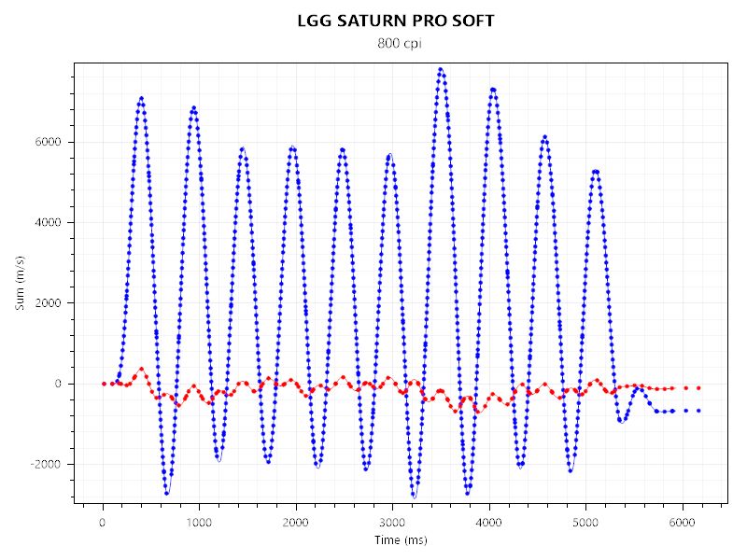
Task: Click the chart title LGG SATURN PRO SOFT
Action: tap(396, 21)
